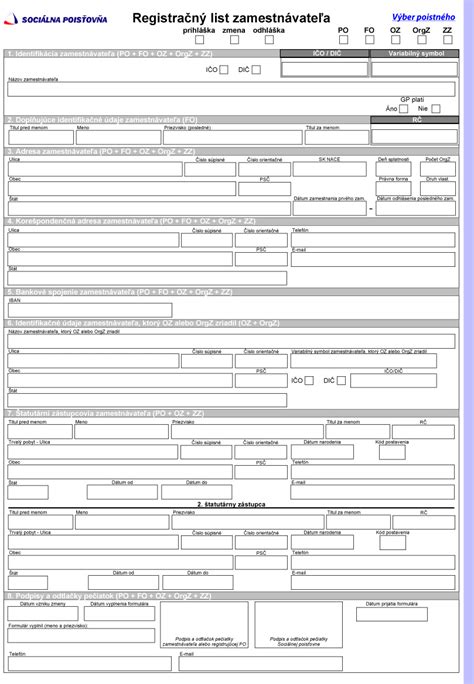This screenshot has width=474, height=684.
Task: Click Dátum odhlásenia posledného zam. field
Action: [x=416, y=208]
